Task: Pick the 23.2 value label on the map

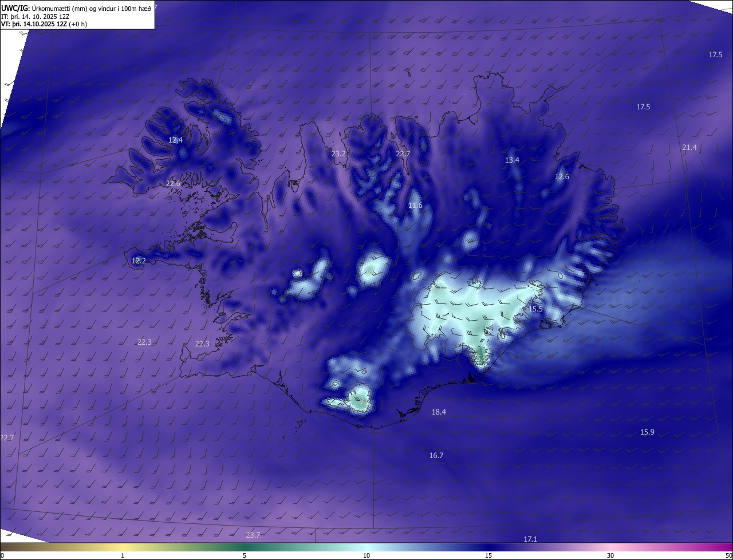Action: (x=339, y=154)
